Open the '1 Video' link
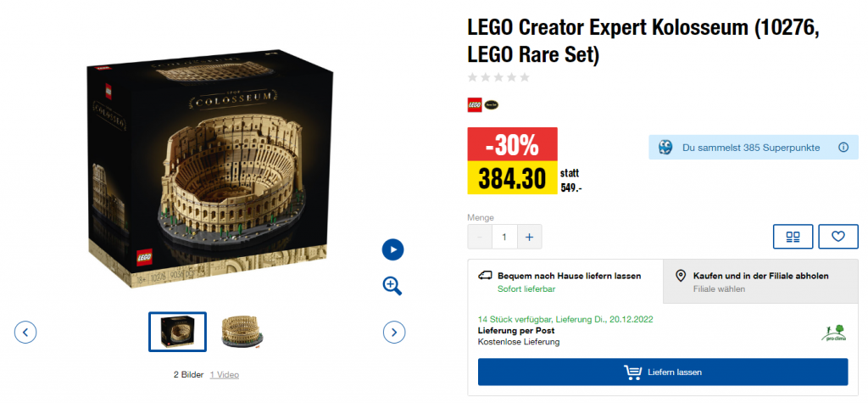Screen dimensions: 868x403 pos(224,374)
